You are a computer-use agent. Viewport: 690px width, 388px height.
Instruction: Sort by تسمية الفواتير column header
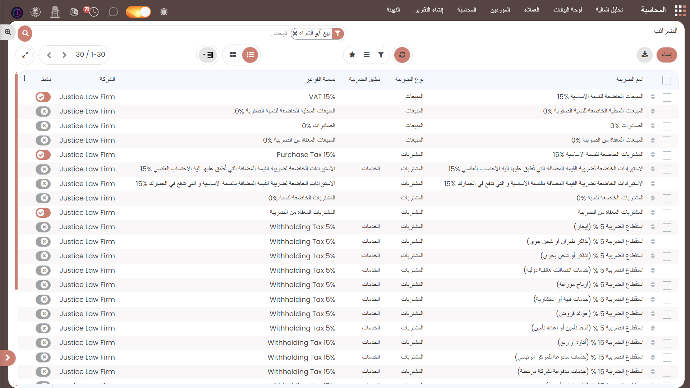coord(321,79)
